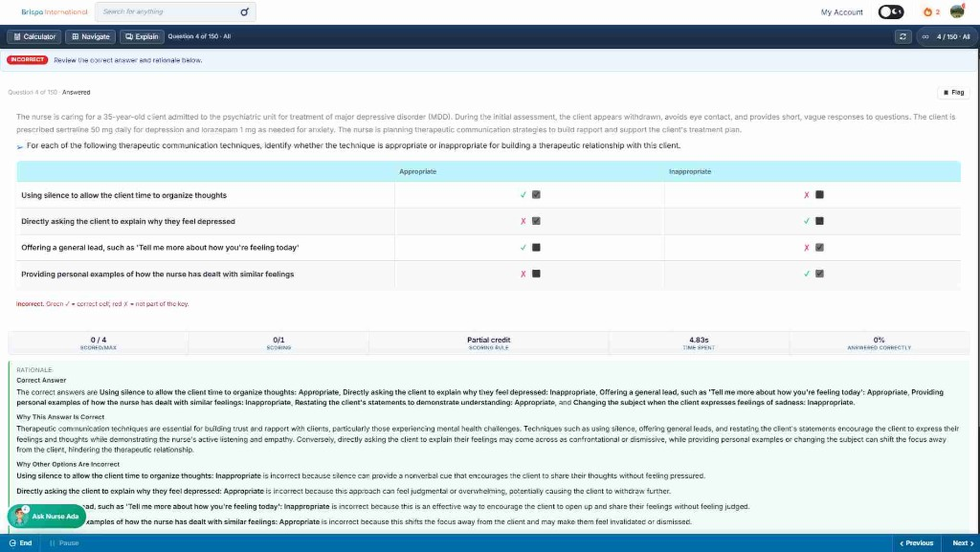The image size is (980, 552).
Task: Click the flame streak icon
Action: (x=928, y=12)
